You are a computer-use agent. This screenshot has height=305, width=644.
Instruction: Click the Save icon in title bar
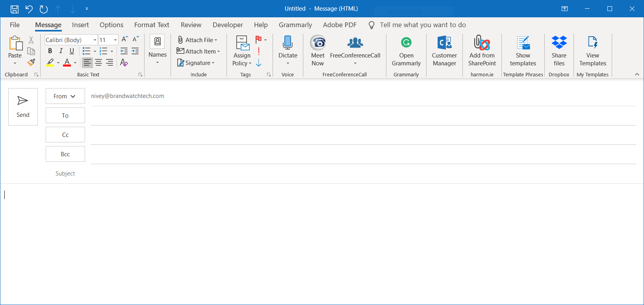point(15,9)
